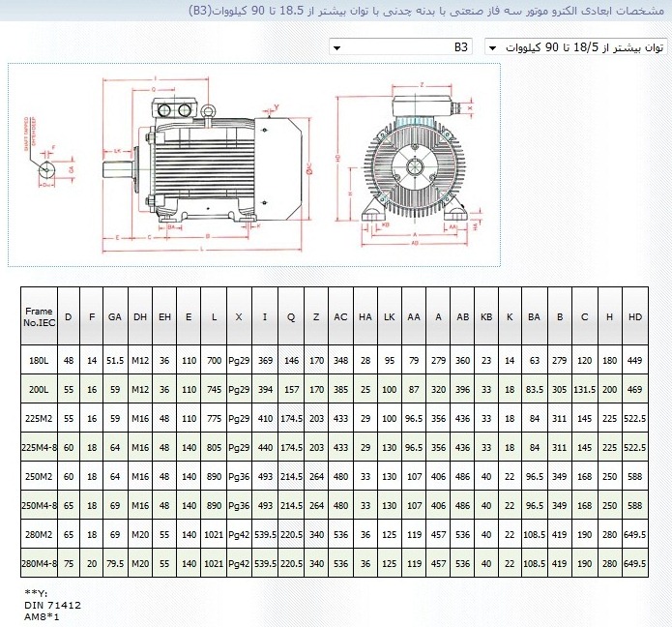Click the page heading about 18.5 to 90 kilowatt motors

[x=426, y=11]
